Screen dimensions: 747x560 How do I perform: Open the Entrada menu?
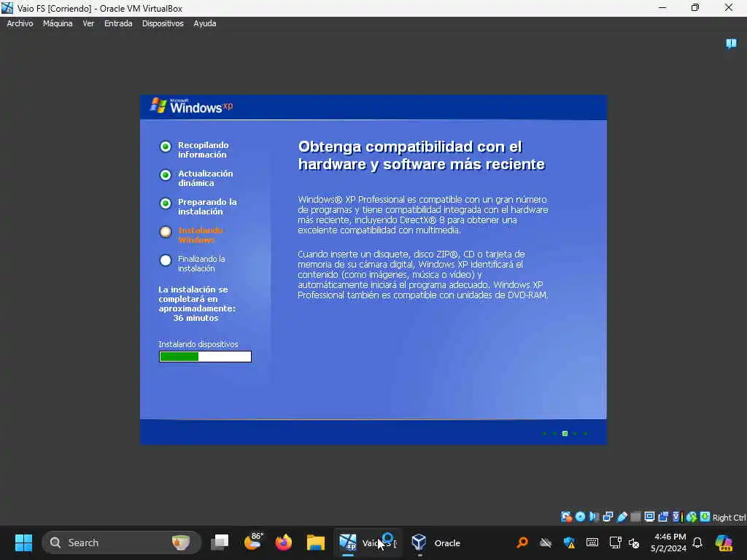(x=118, y=23)
